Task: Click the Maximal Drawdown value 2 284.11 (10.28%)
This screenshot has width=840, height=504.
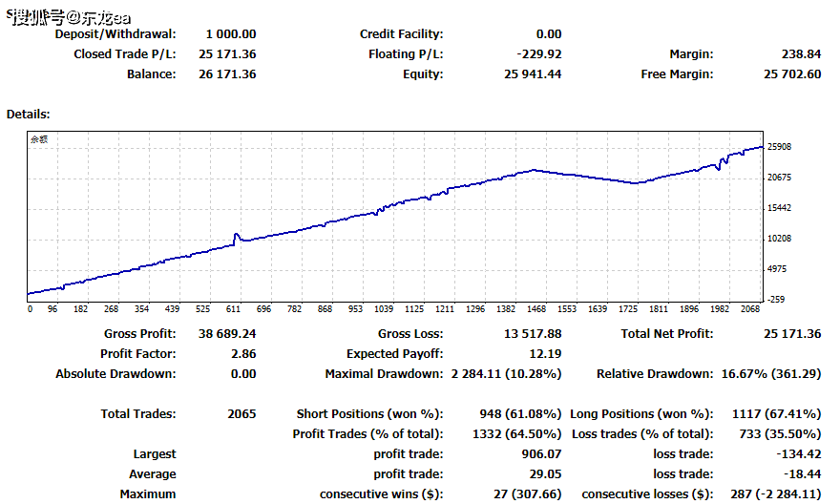Action: [x=506, y=374]
